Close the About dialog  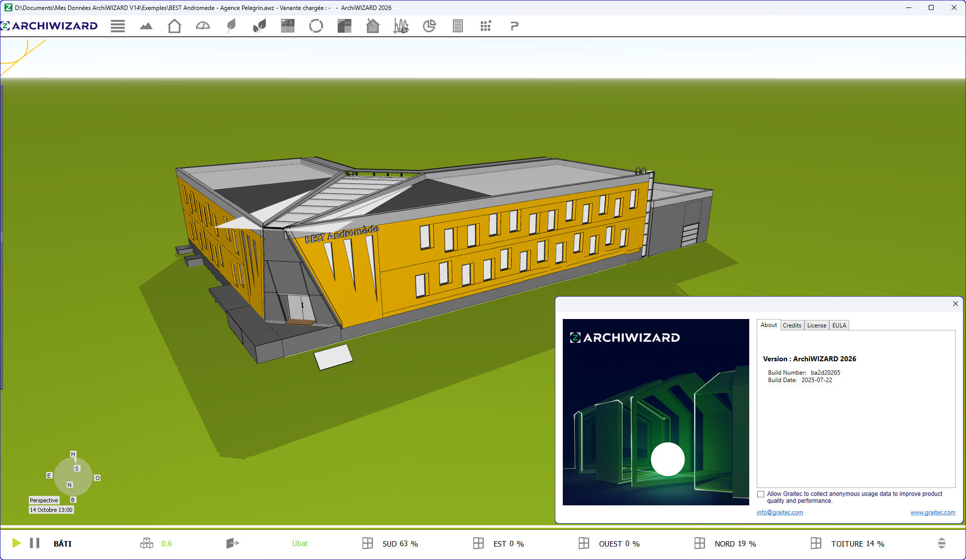pyautogui.click(x=955, y=304)
